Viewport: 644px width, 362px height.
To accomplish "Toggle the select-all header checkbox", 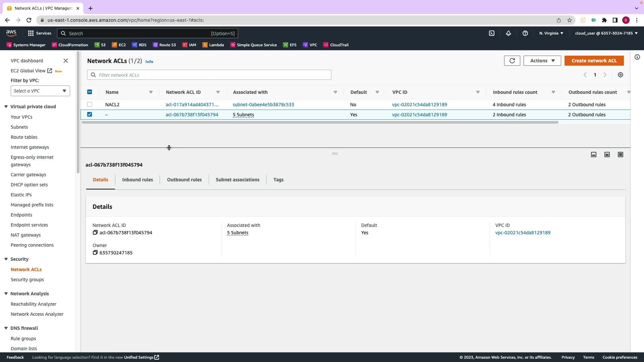I will click(x=90, y=92).
